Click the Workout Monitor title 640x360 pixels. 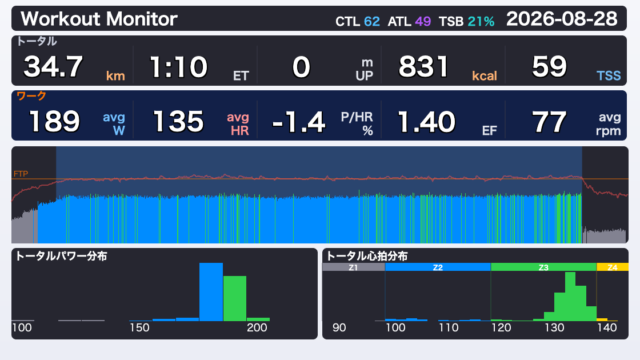99,19
